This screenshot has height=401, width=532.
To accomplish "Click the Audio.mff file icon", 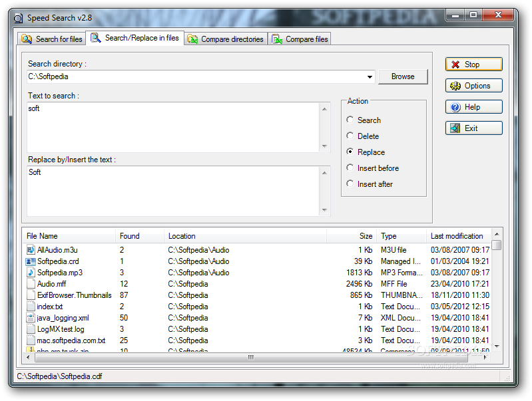I will 31,284.
